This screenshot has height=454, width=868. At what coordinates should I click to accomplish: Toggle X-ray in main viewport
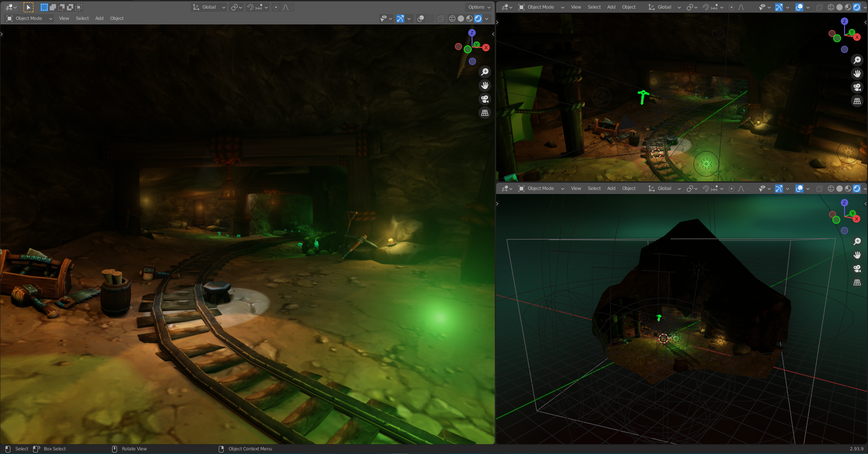click(441, 19)
